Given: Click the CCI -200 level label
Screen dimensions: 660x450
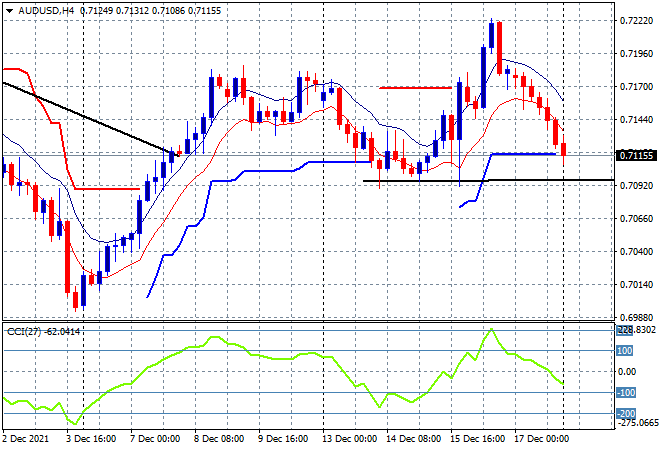Looking at the screenshot, I should click(625, 413).
